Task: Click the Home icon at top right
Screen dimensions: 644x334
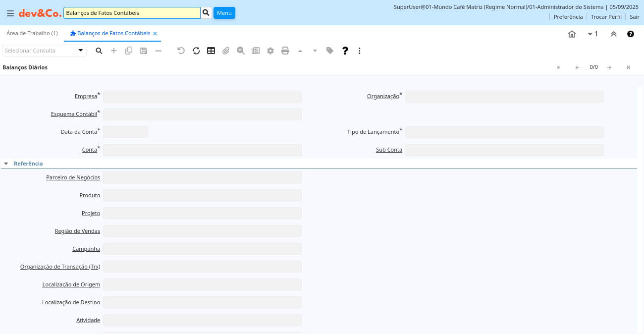Action: pos(572,34)
